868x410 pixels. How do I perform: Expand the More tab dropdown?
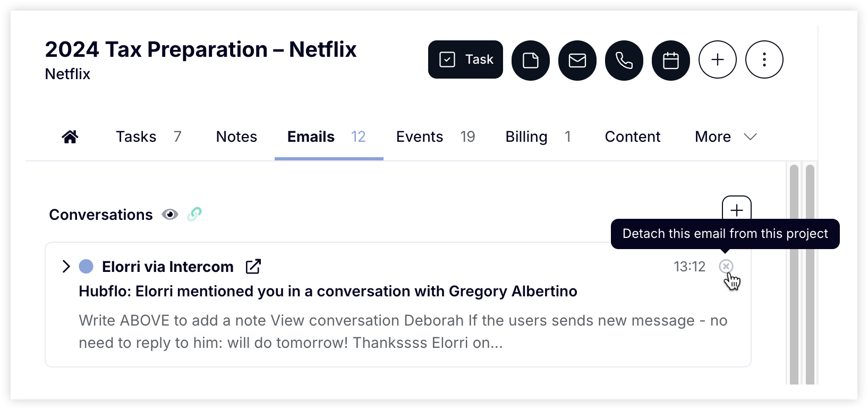(726, 137)
